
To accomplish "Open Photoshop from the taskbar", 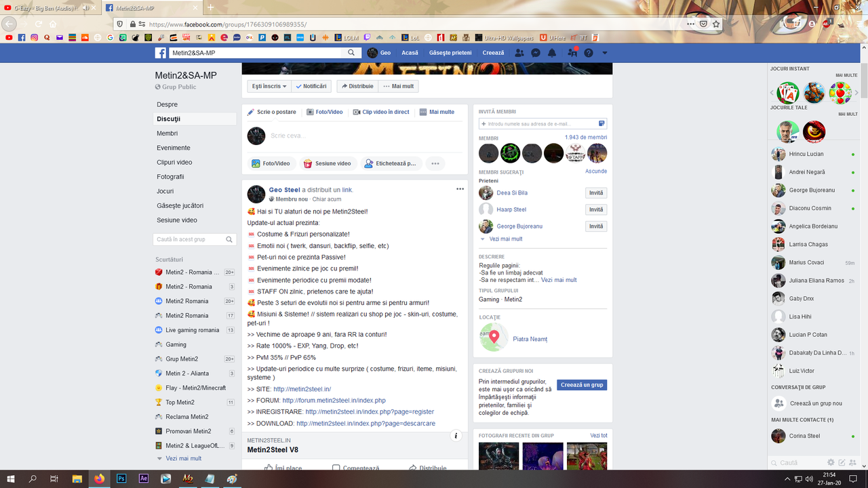I will pos(121,479).
